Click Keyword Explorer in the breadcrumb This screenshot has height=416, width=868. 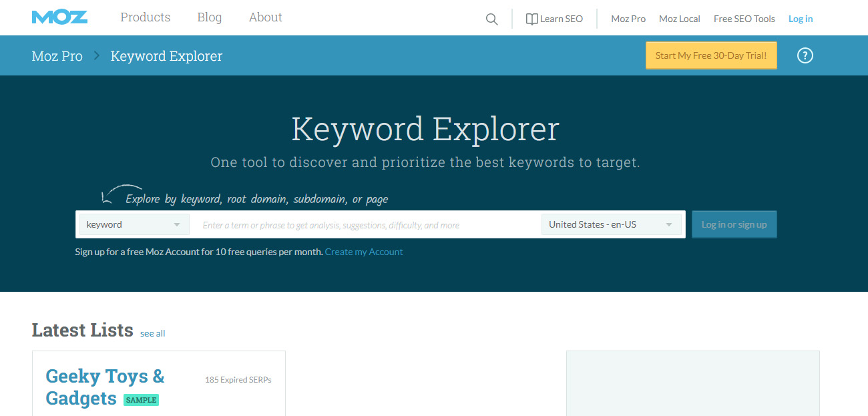pos(166,56)
